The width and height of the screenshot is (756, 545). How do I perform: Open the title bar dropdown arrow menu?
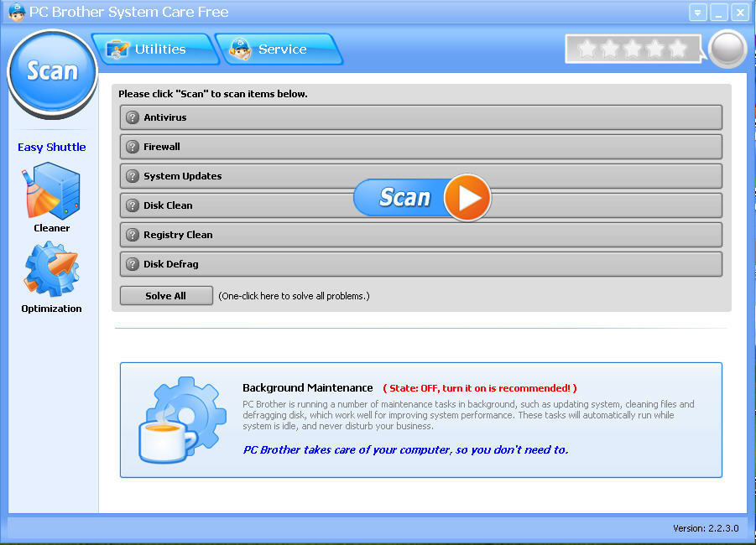697,13
